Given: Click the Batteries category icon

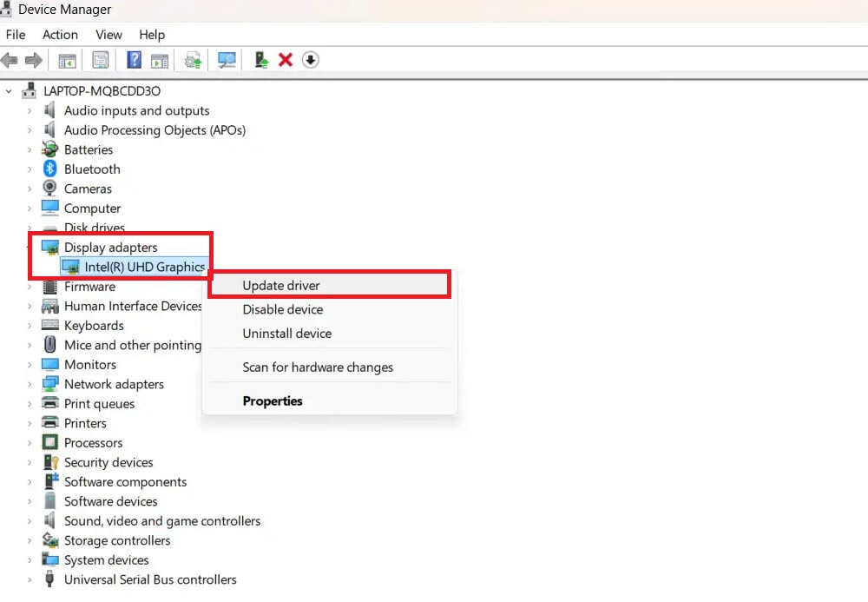Looking at the screenshot, I should tap(49, 149).
